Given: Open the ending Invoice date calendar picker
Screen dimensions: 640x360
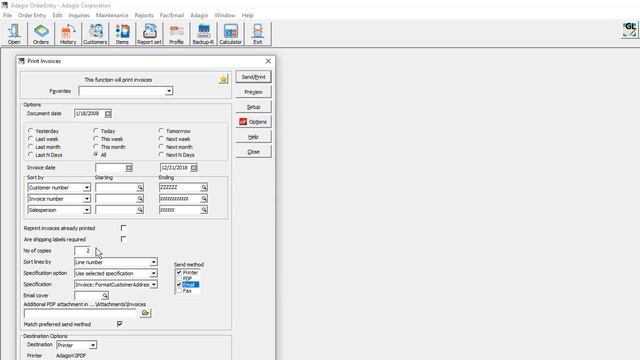Looking at the screenshot, I should click(194, 168).
